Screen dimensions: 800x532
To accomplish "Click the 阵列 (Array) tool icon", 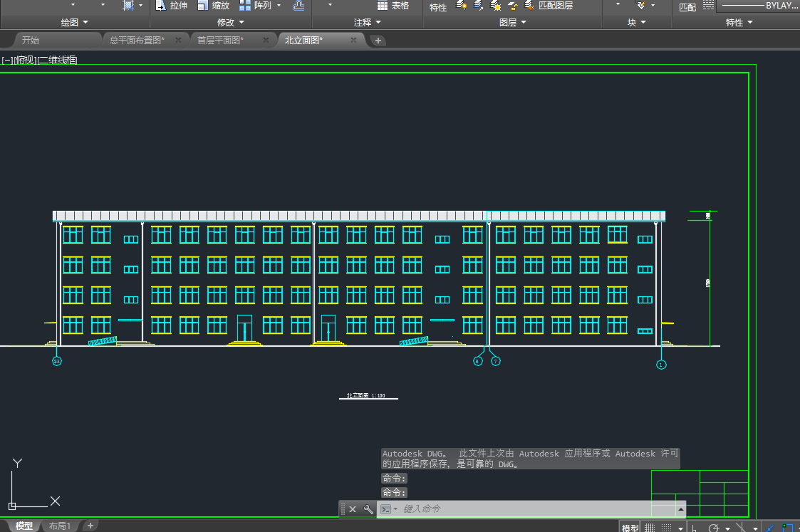I will pos(244,6).
